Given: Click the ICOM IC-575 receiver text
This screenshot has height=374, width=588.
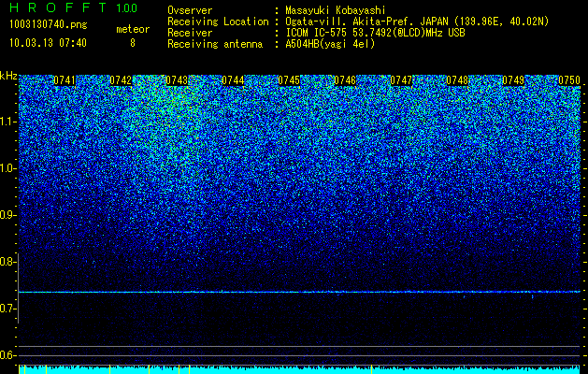Looking at the screenshot, I should 375,33.
